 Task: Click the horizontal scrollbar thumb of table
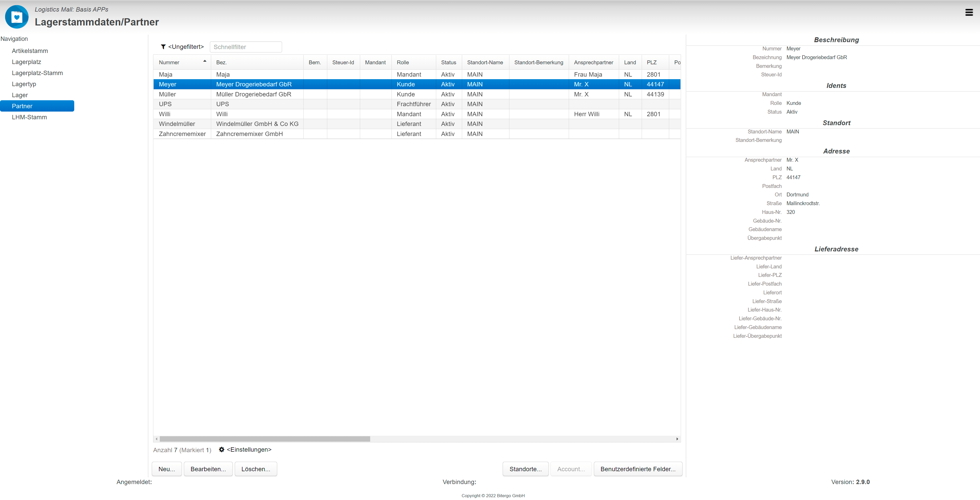(x=265, y=439)
